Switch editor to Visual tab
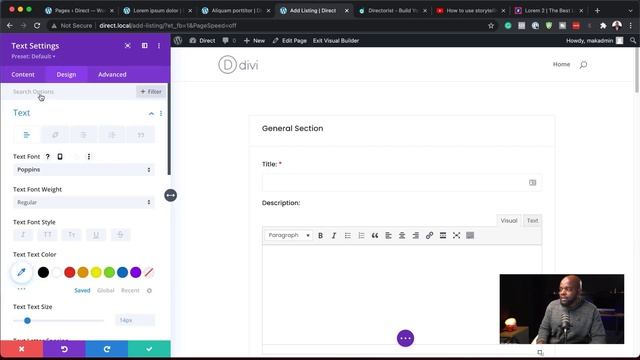 click(509, 221)
